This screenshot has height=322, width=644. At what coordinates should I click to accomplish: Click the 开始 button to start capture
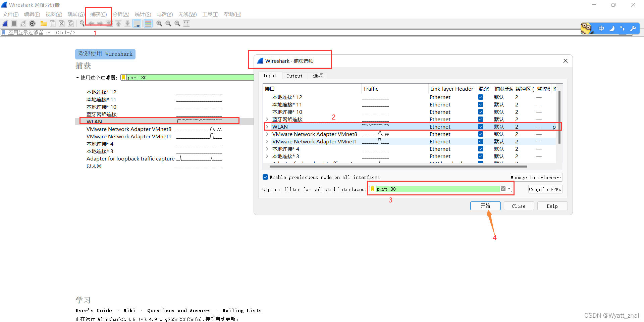[x=485, y=206]
